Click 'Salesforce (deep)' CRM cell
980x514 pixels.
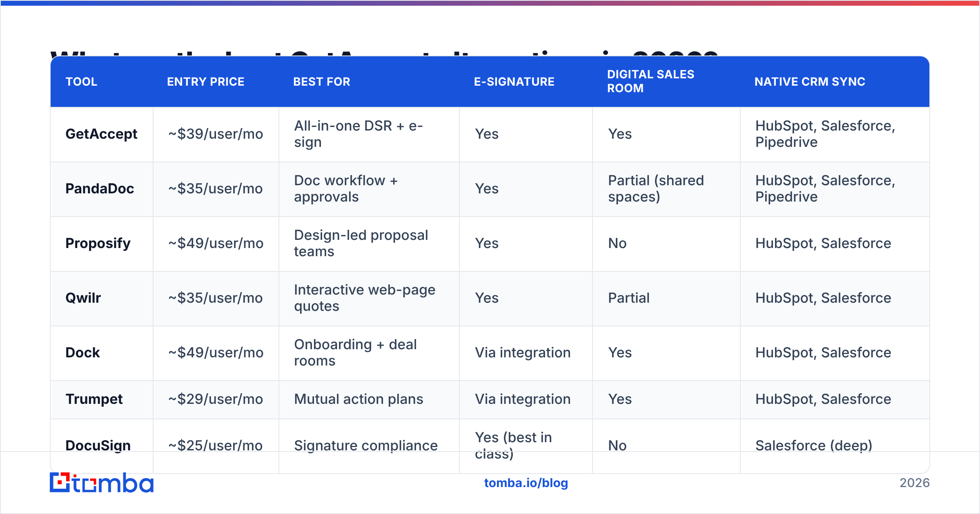835,446
